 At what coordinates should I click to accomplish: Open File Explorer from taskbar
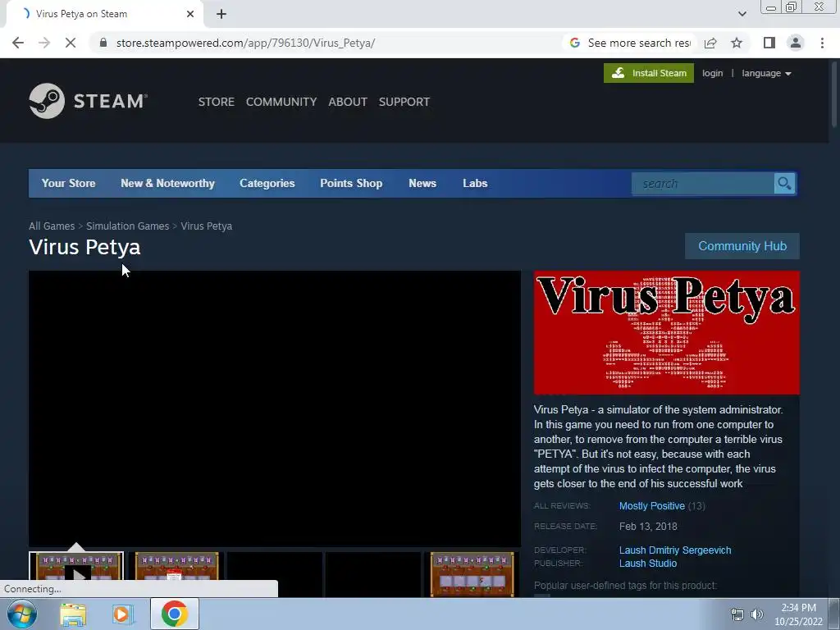click(73, 614)
